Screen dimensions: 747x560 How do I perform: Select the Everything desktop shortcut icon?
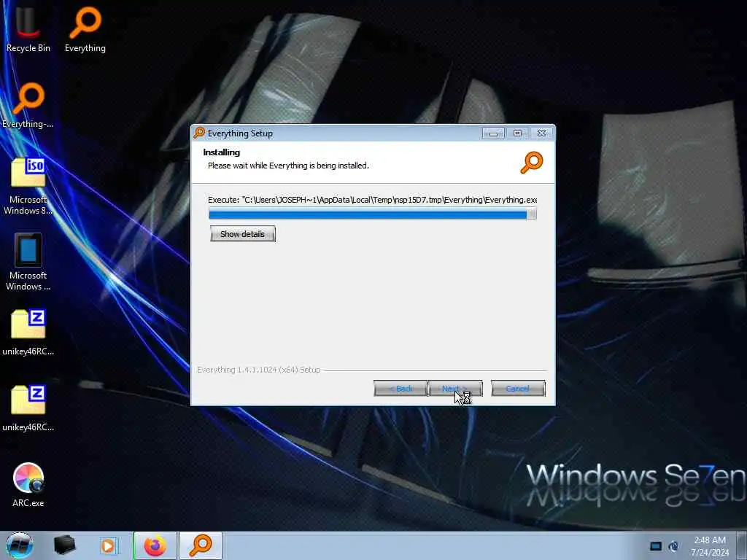pyautogui.click(x=85, y=29)
